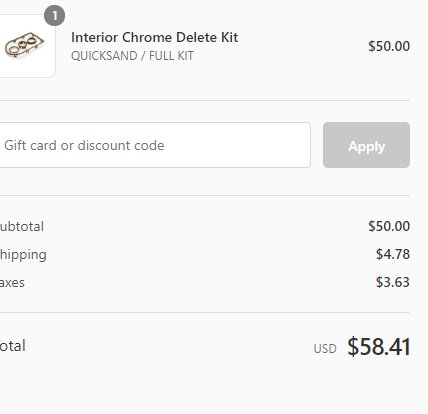The image size is (428, 414).
Task: Click the Subtotal amount $50.00
Action: tap(389, 226)
